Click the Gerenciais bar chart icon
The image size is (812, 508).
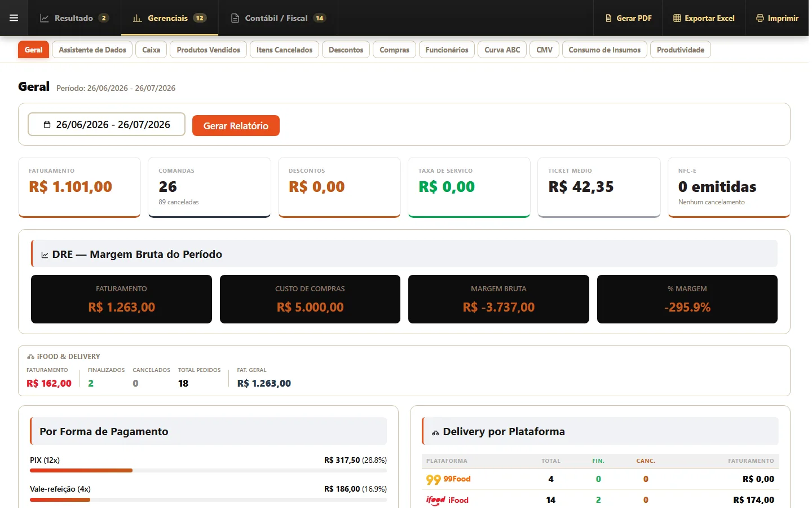(x=138, y=18)
